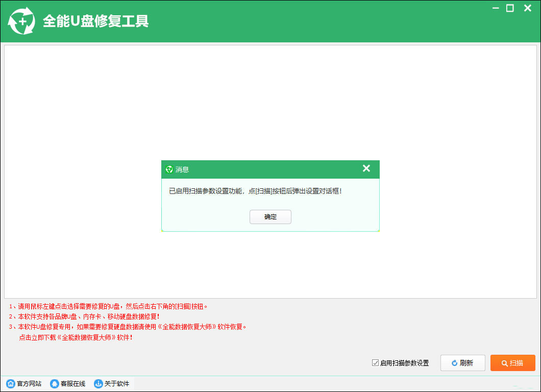
Task: Click the headset icon beside 客服在线
Action: tap(54, 383)
